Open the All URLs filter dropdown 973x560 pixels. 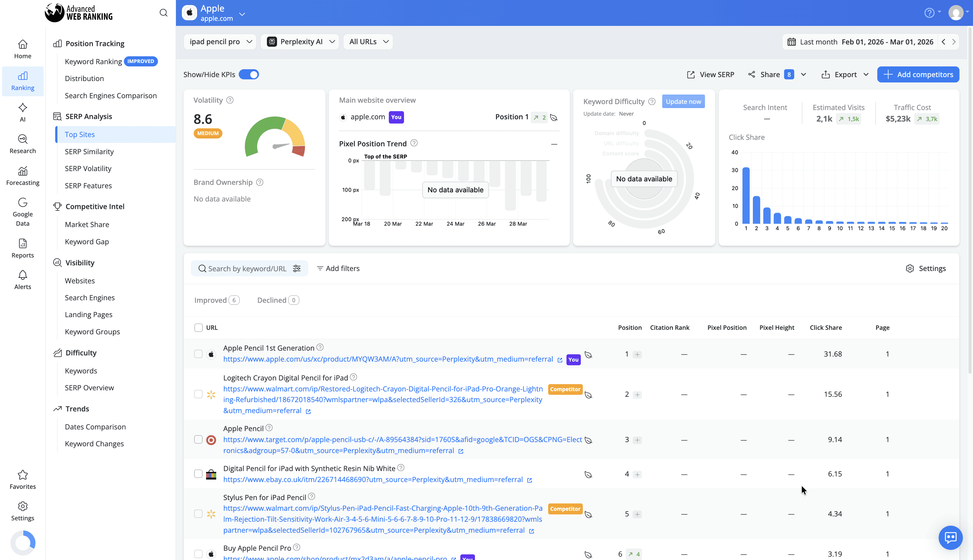tap(368, 42)
